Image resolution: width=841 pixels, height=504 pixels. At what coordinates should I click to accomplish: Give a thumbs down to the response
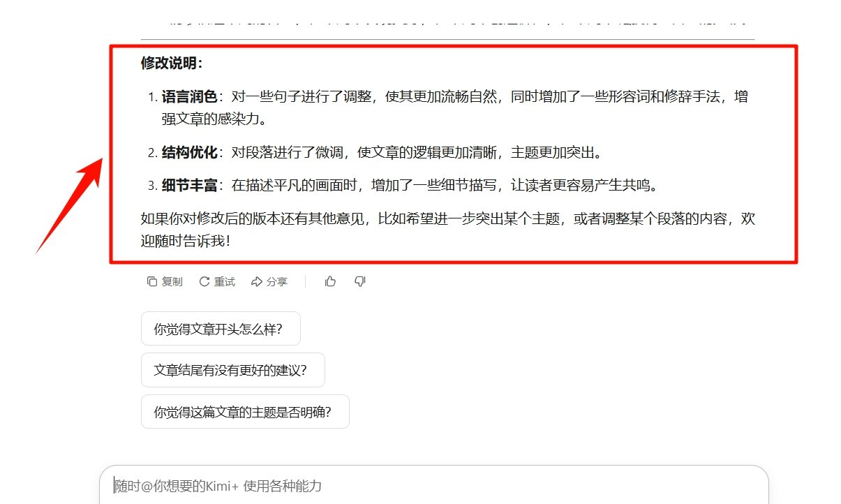[x=360, y=281]
